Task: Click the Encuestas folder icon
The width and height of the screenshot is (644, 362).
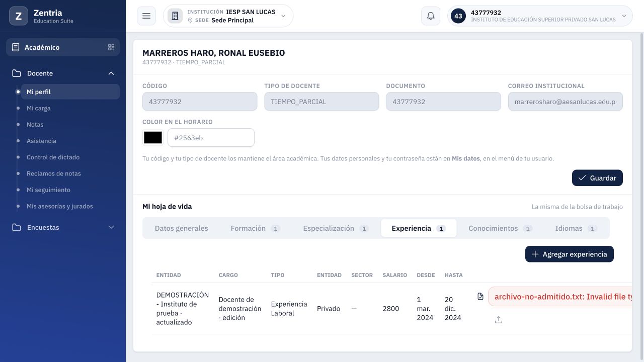Action: (17, 227)
